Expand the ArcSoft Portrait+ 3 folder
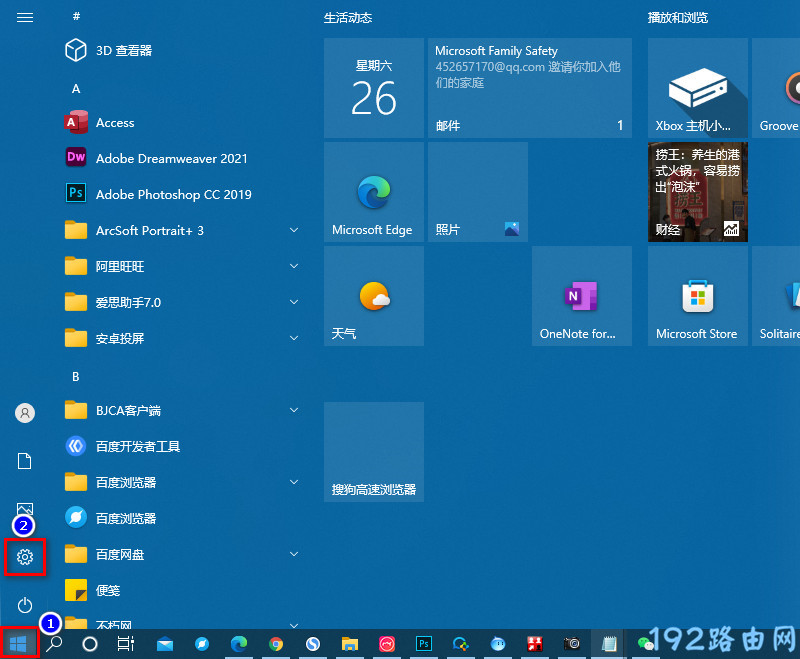Viewport: 800px width, 659px height. click(293, 231)
